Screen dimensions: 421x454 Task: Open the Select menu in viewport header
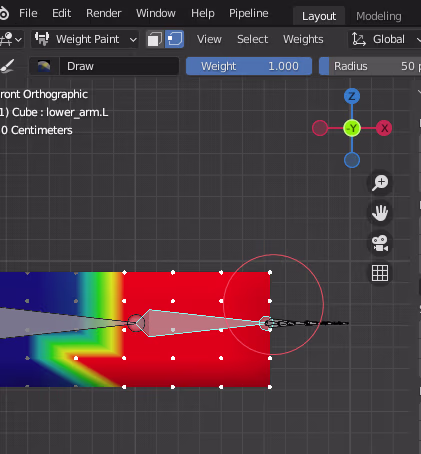[252, 39]
